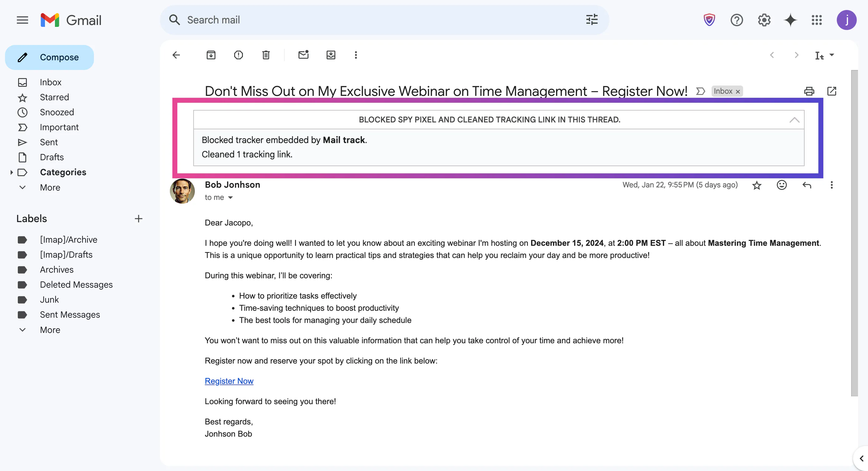Report this email as spam
Screen dimensions: 868x471
pyautogui.click(x=238, y=55)
